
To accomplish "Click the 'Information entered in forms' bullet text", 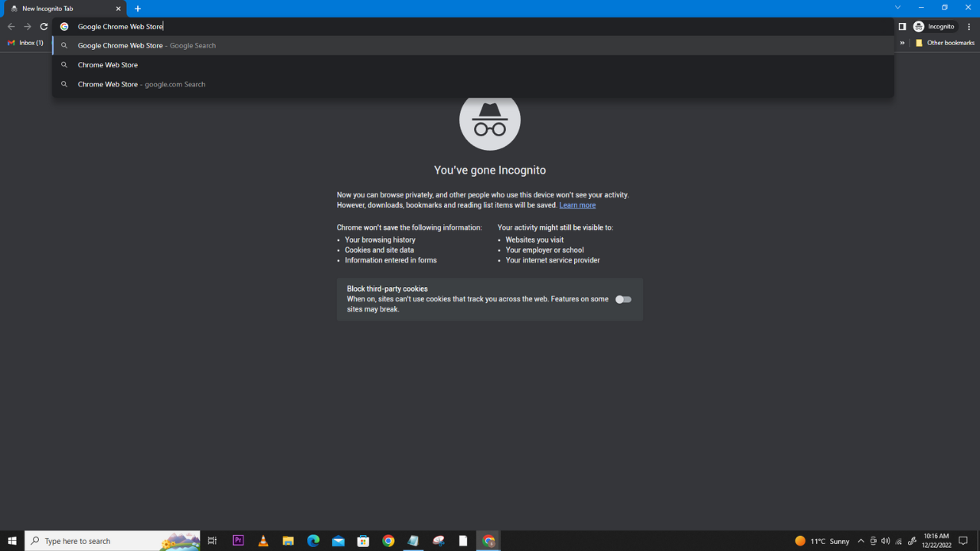I will tap(391, 260).
